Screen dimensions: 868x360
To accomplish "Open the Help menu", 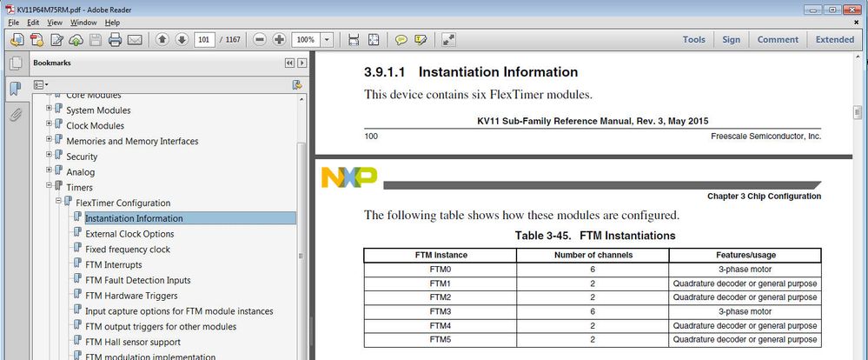I will pyautogui.click(x=112, y=23).
